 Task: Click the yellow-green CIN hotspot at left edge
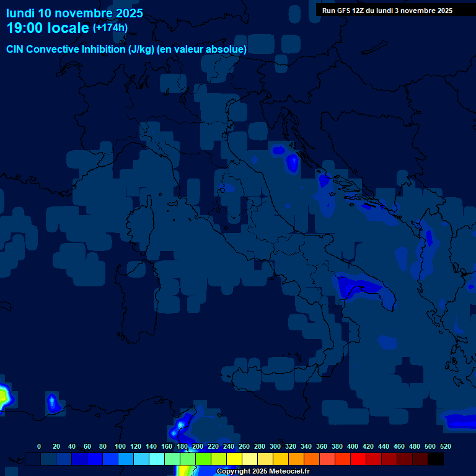click(x=4, y=395)
